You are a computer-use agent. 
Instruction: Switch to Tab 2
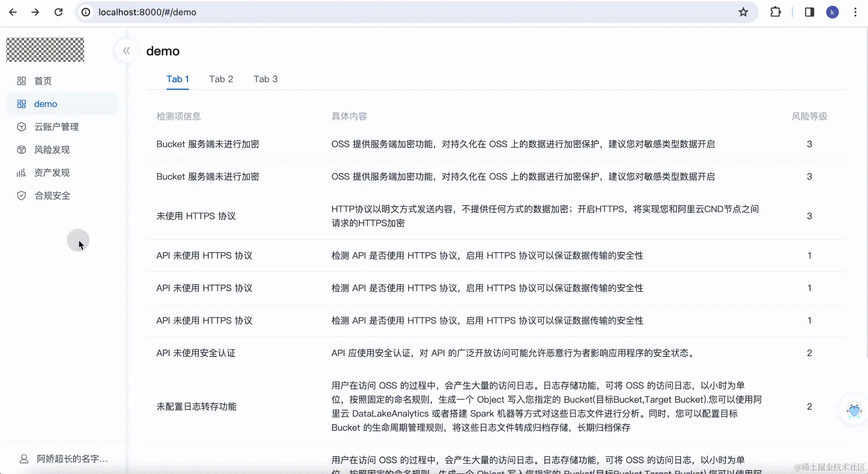[x=221, y=79]
